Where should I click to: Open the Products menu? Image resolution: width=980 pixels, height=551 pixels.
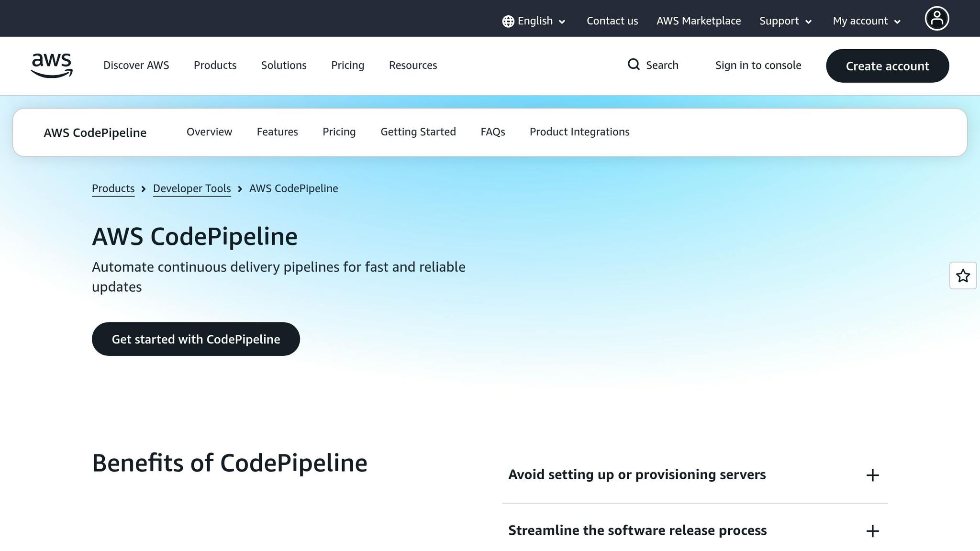coord(215,65)
